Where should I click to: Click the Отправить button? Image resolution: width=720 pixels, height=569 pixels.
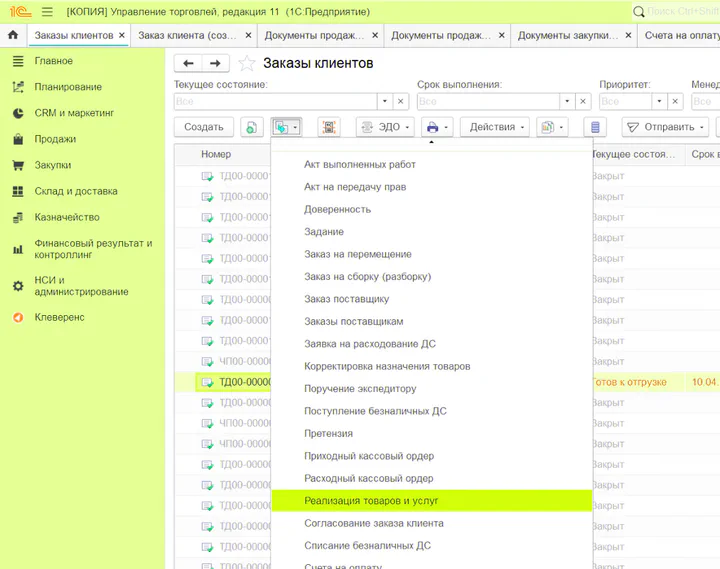(x=663, y=127)
